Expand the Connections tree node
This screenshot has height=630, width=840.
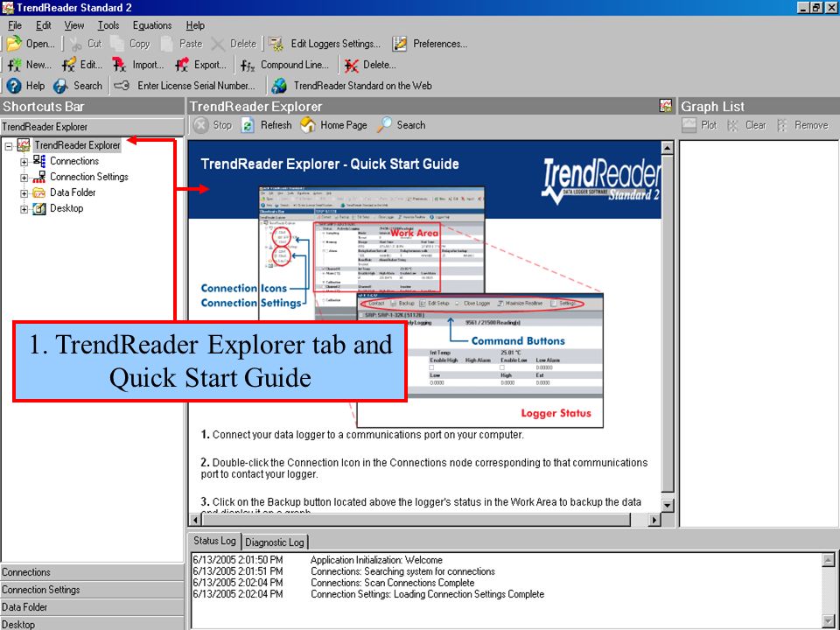pyautogui.click(x=24, y=162)
